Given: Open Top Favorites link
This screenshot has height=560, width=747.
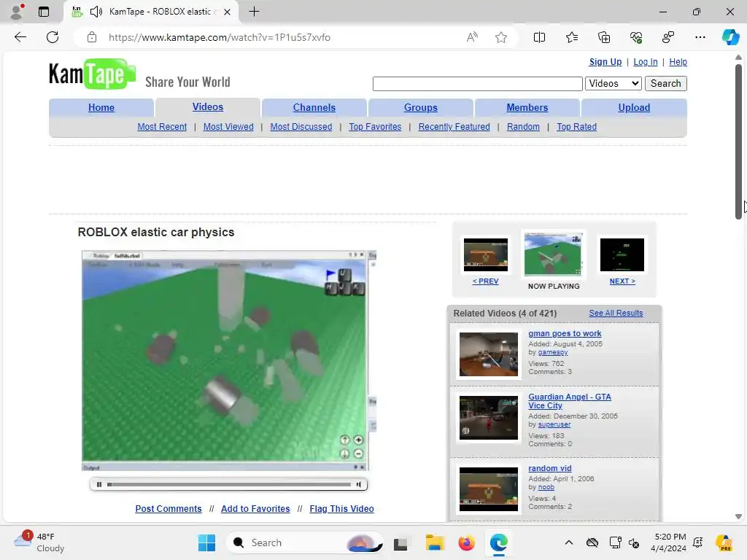Looking at the screenshot, I should (375, 127).
